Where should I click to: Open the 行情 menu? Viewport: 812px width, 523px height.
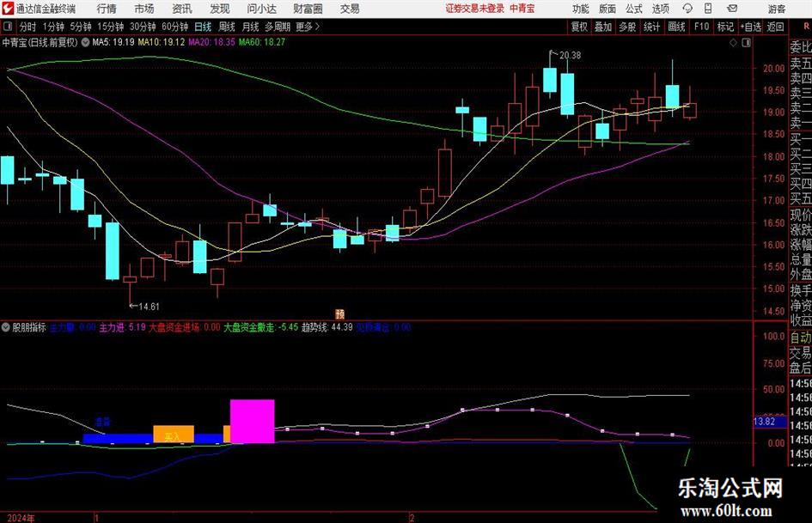[x=107, y=9]
